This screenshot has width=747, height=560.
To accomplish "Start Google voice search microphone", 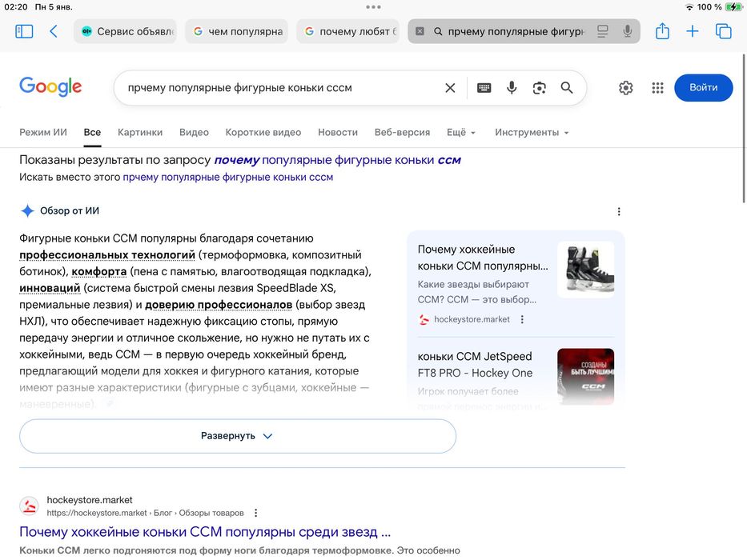I will click(x=512, y=88).
